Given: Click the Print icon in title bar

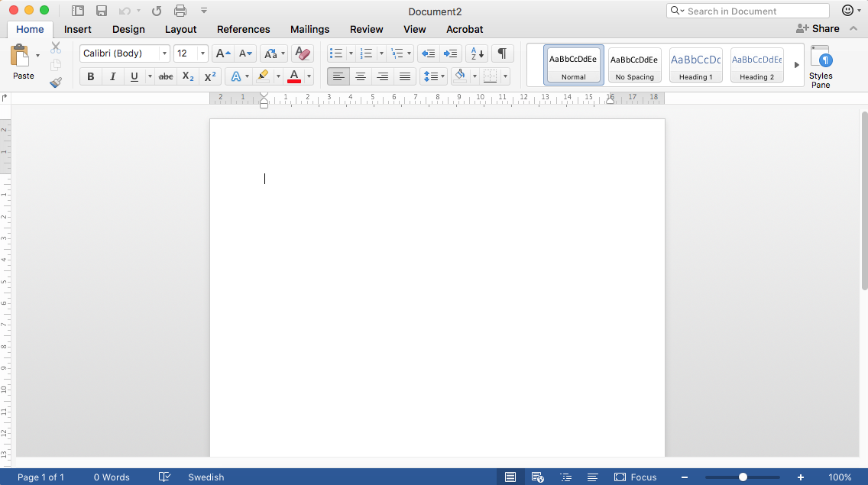Looking at the screenshot, I should click(180, 11).
